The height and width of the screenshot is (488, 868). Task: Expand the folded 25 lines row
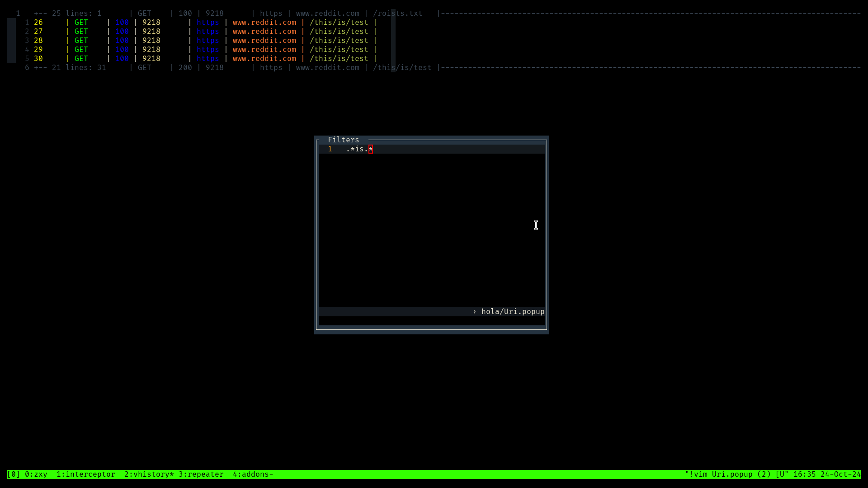(x=68, y=14)
